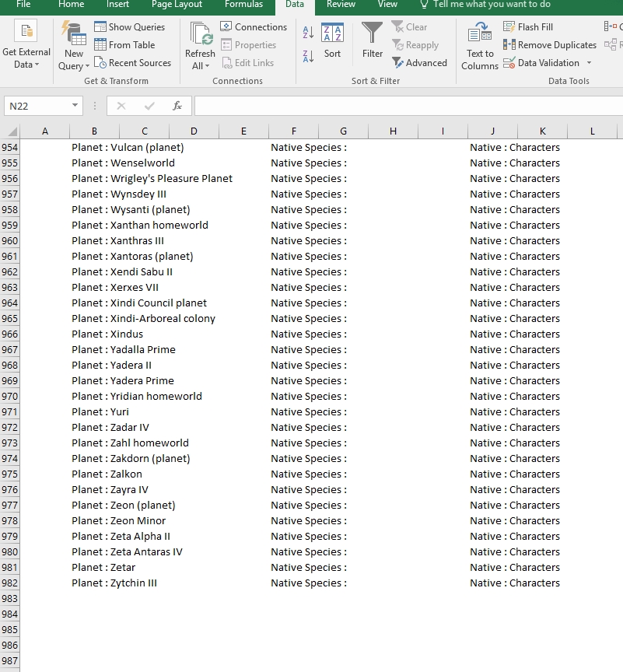Click cell Planet : Xindi-Arboreal colony
The width and height of the screenshot is (623, 672).
tap(144, 318)
